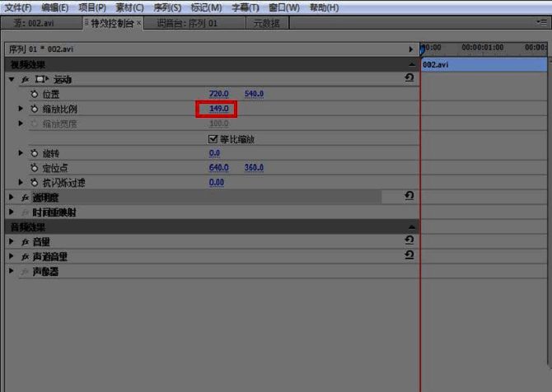Expand the 透明度 effect

pos(12,197)
